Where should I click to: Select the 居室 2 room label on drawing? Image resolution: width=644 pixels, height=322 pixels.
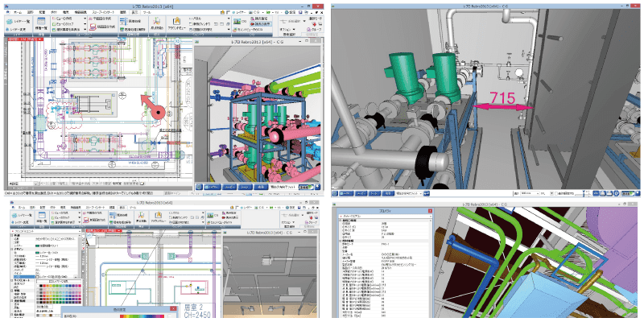pos(194,308)
